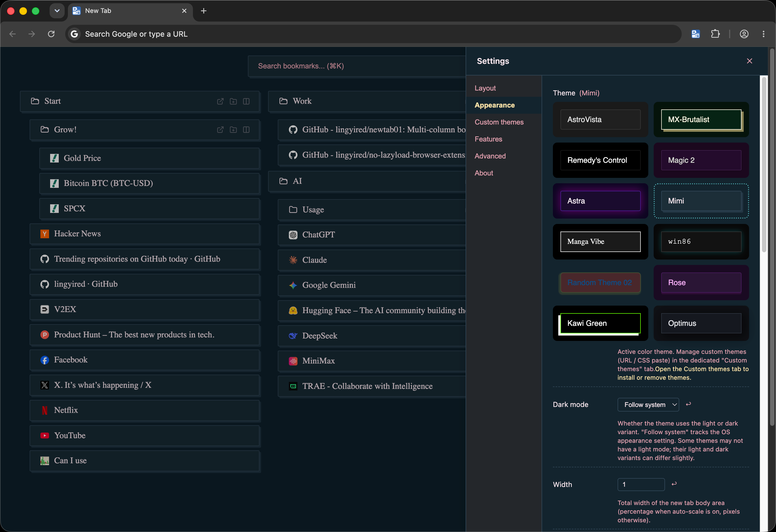
Task: Select the Magic 2 theme
Action: [x=701, y=160]
